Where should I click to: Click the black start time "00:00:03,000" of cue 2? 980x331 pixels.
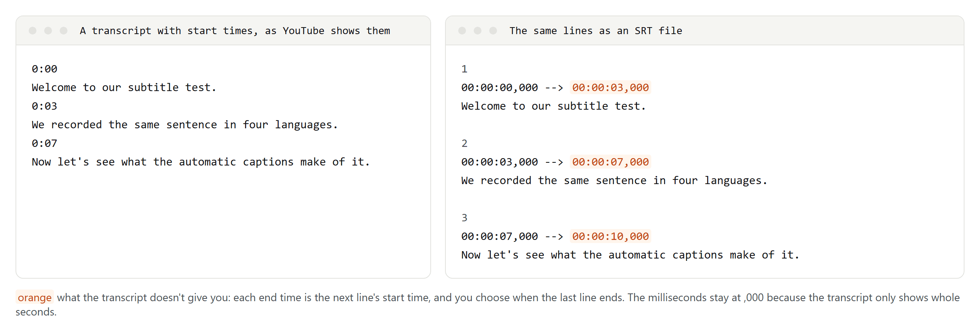pyautogui.click(x=500, y=162)
